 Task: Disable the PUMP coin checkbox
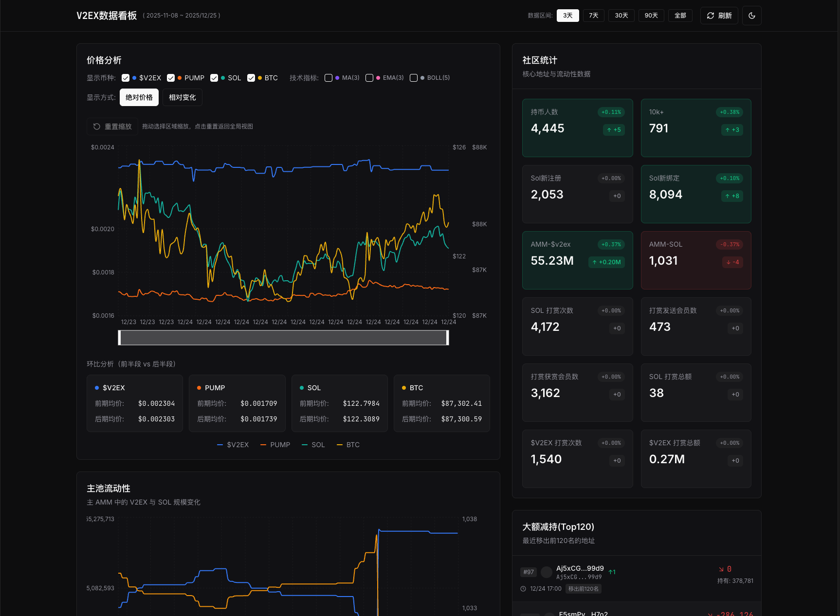point(171,78)
